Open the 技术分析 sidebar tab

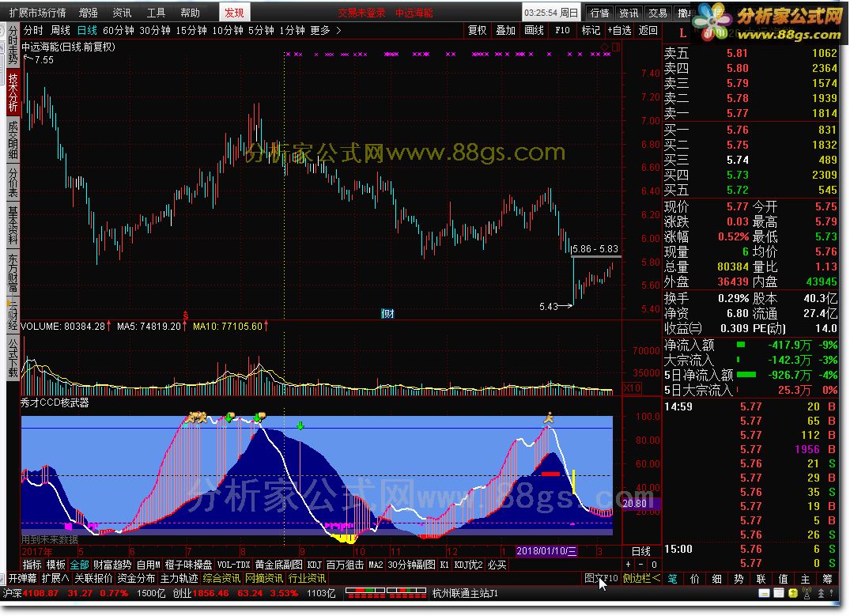coord(13,93)
